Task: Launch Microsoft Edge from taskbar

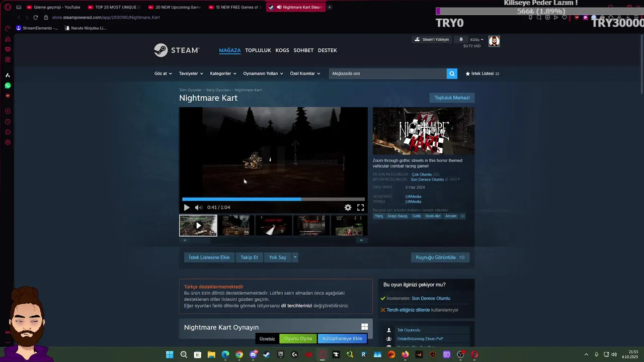Action: click(x=225, y=354)
